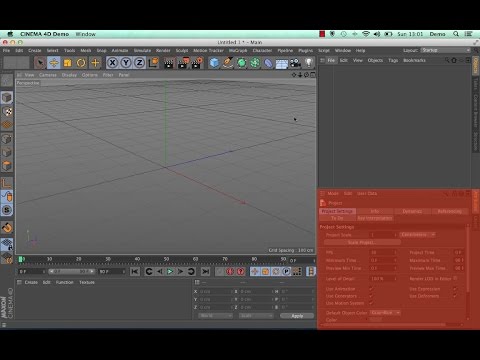Click the Enable Axis sidebar icon

[7, 183]
